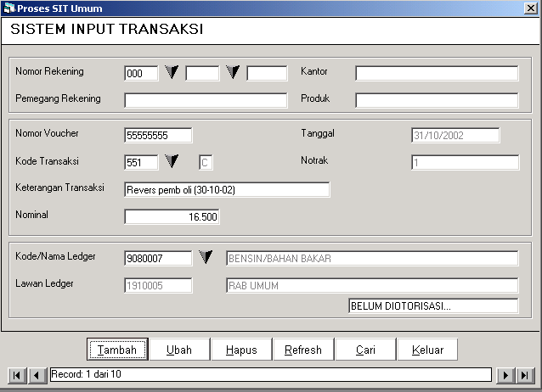Focus the second Nomor Rekening segment field

[202, 73]
